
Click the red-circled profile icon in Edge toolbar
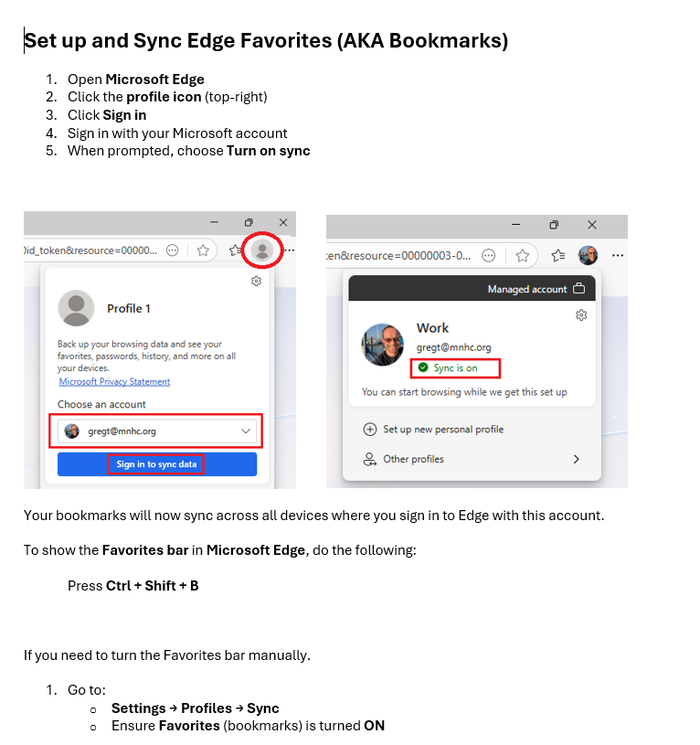[263, 250]
